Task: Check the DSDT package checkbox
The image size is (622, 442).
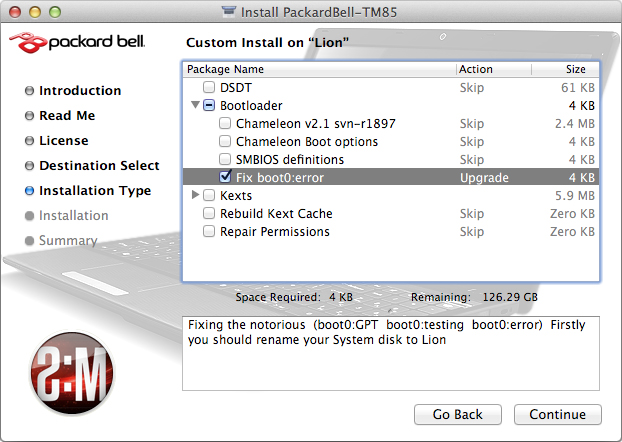Action: pos(209,87)
